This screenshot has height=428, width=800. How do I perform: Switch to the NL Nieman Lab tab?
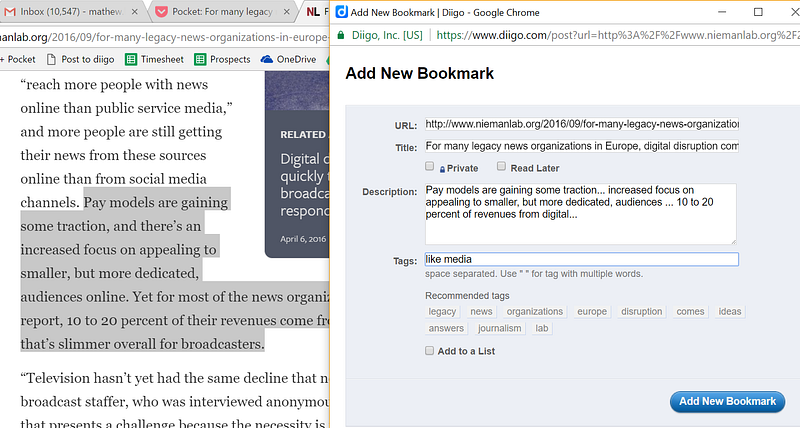point(315,12)
